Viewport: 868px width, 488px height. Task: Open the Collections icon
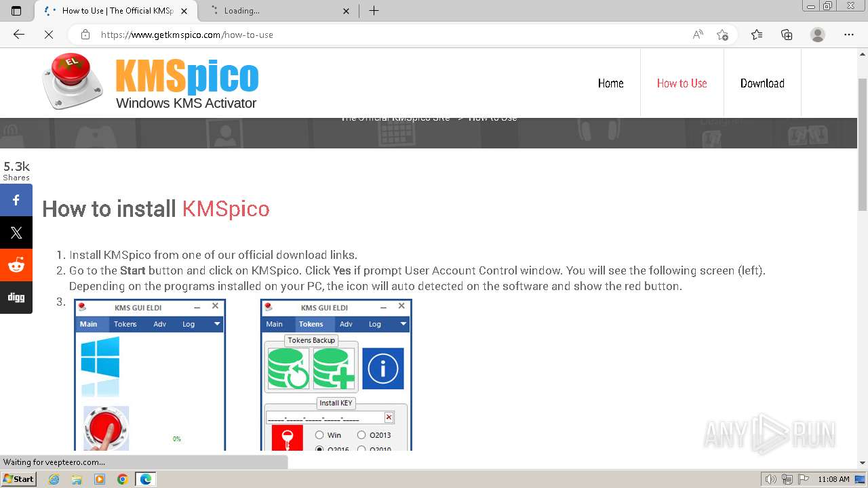point(787,35)
